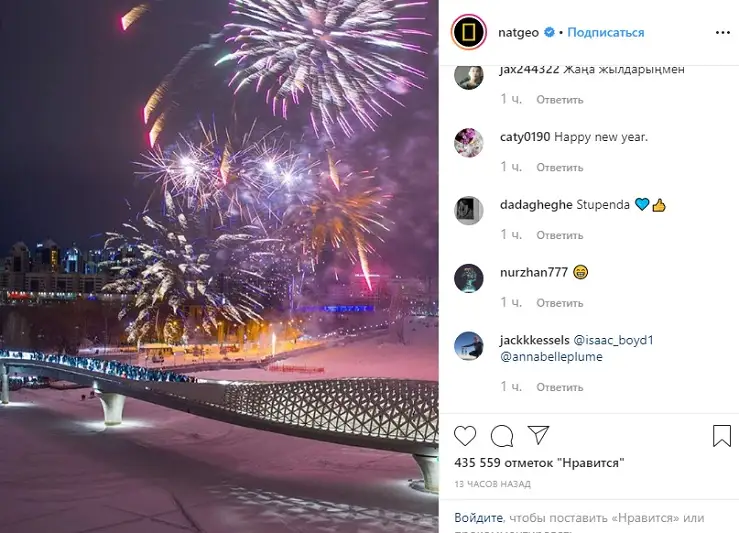Image resolution: width=739 pixels, height=533 pixels.
Task: Open natgeo profile picture avatar
Action: [x=469, y=32]
